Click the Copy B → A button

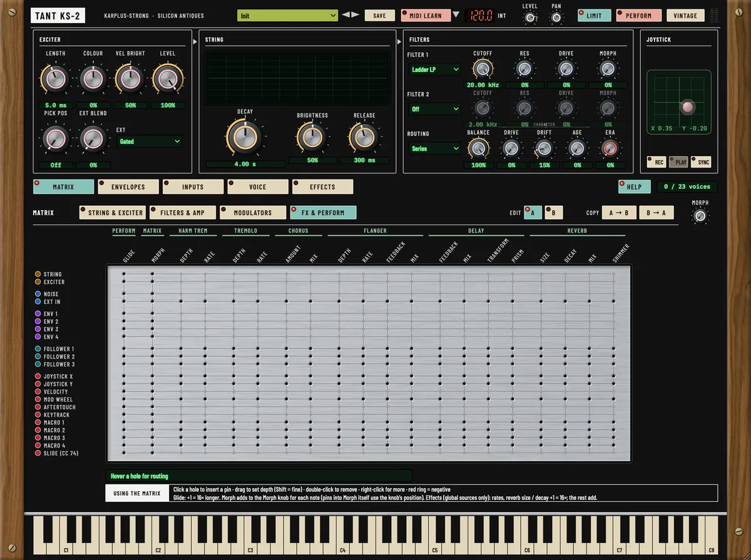coord(657,213)
